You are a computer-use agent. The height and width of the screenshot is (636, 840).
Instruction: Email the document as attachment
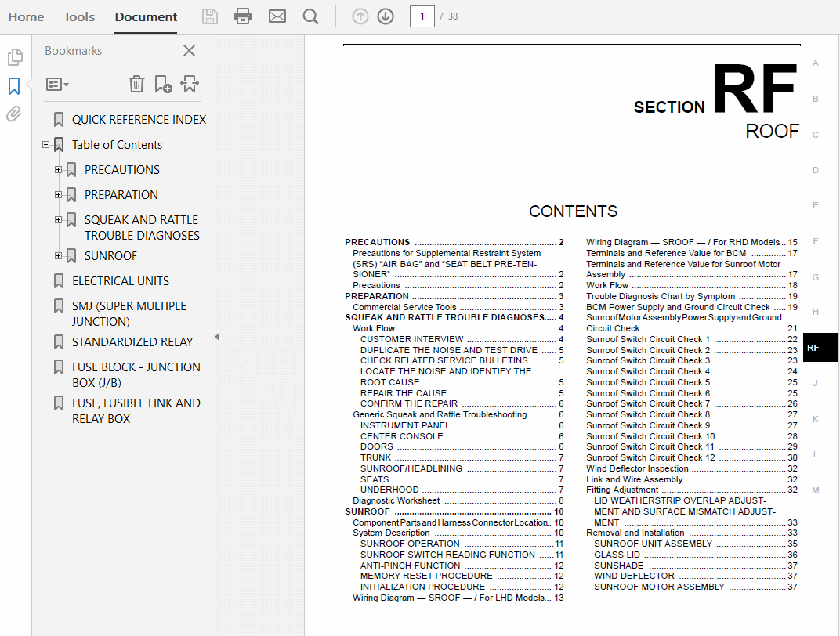[x=277, y=16]
